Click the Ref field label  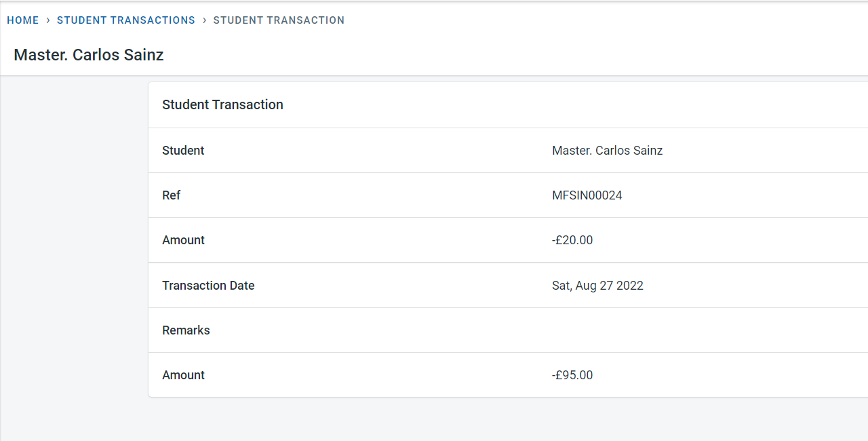coord(172,195)
